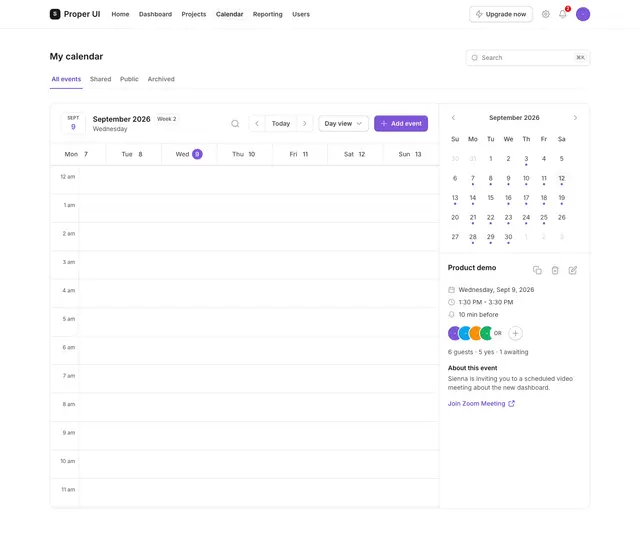Show next month in mini calendar
640x551 pixels.
(x=575, y=118)
